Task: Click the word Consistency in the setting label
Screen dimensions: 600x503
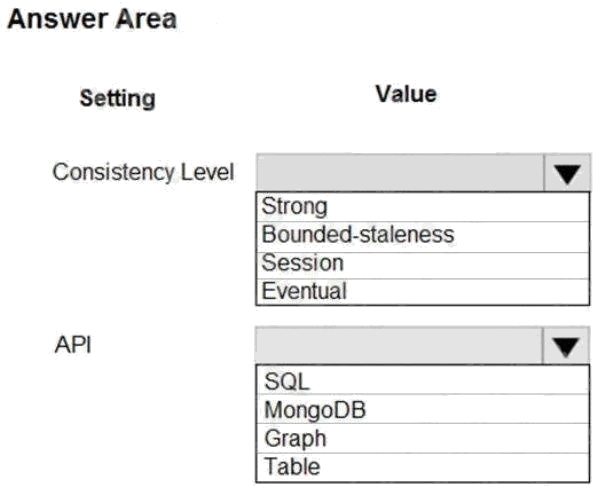Action: [113, 172]
